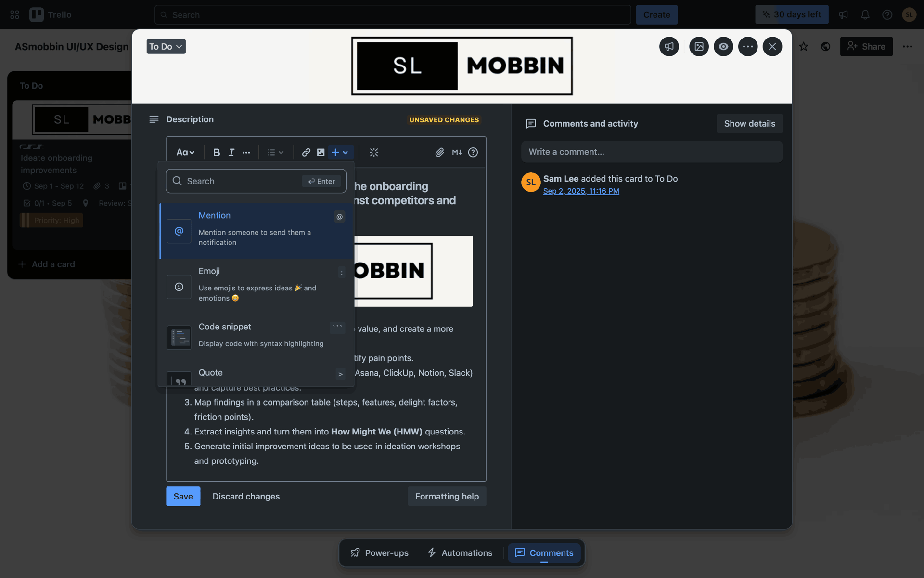Click the SL MOBBIN cover image header
This screenshot has height=578, width=924.
point(462,66)
